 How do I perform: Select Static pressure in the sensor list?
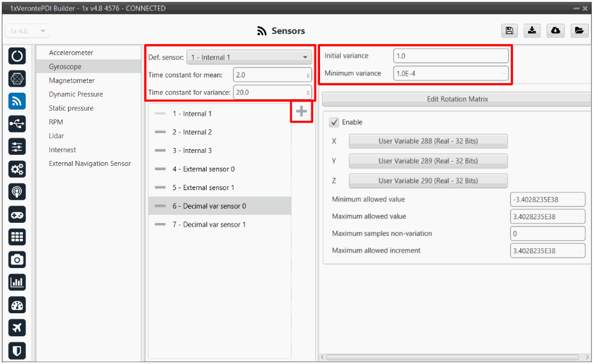coord(71,108)
